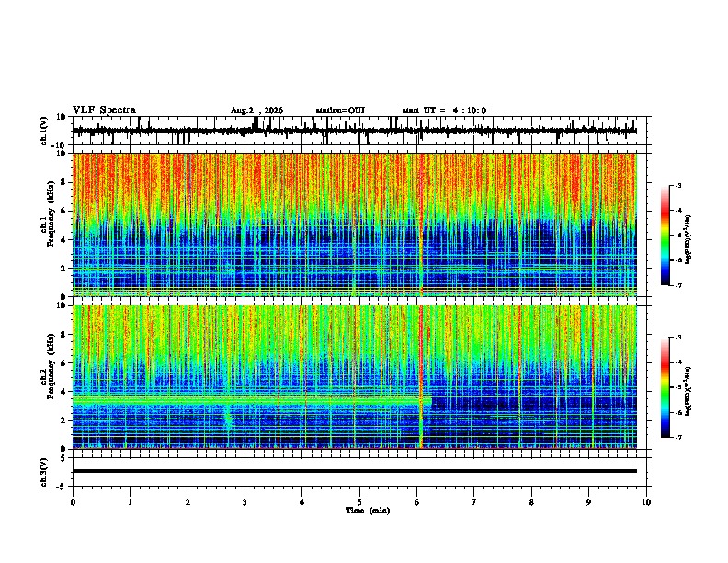The image size is (728, 563).
Task: Click the "VLF Spectra" title text
Action: (x=104, y=110)
